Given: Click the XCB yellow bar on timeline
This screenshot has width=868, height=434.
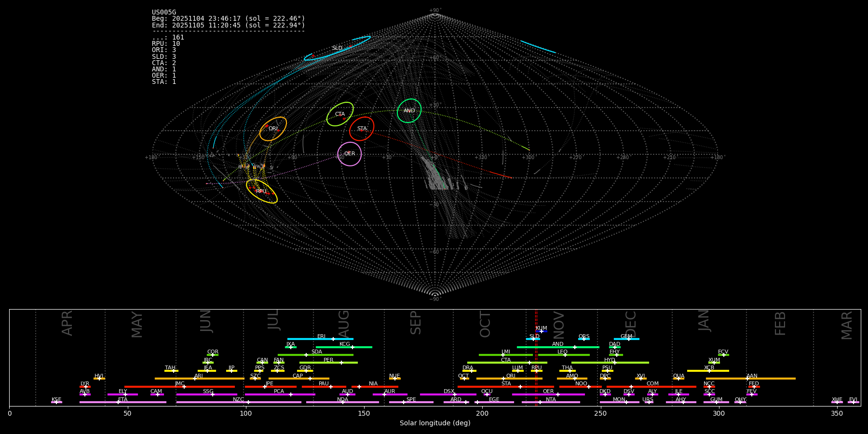Looking at the screenshot, I should coord(708,371).
